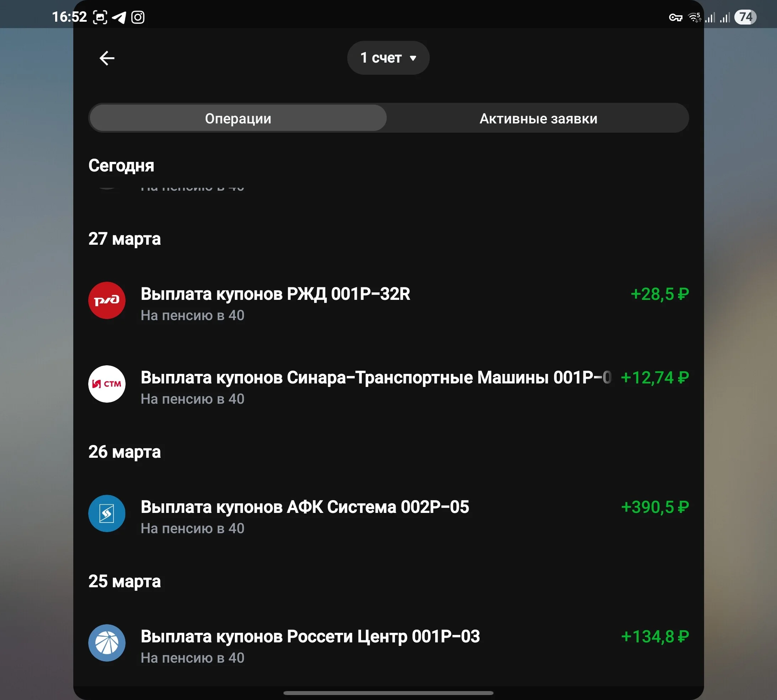Viewport: 777px width, 700px height.
Task: Switch to the Активные заявки tab
Action: [x=538, y=118]
